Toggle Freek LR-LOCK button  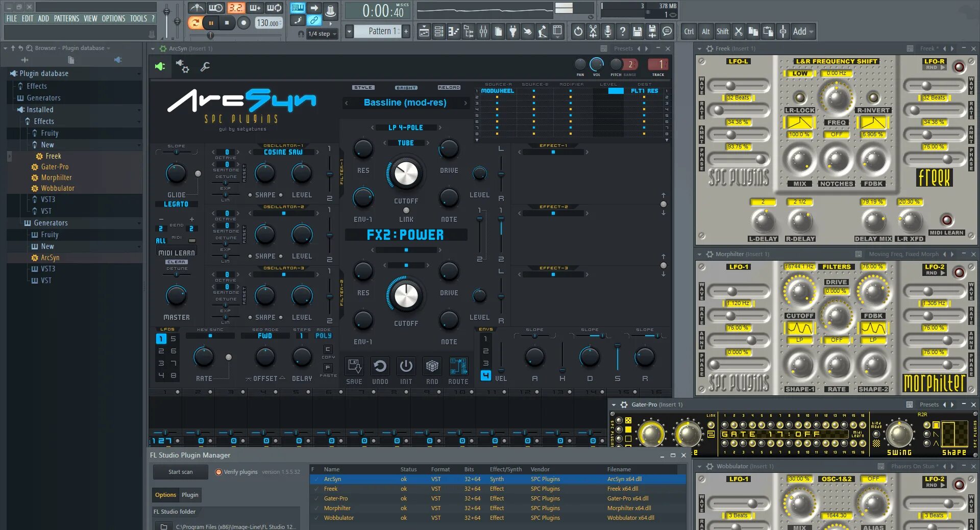point(799,97)
